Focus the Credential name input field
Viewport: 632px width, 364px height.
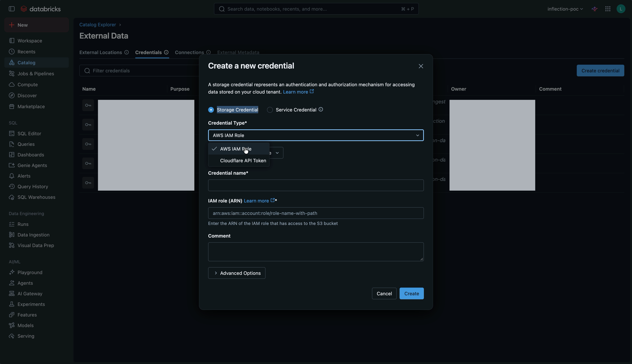coord(316,185)
